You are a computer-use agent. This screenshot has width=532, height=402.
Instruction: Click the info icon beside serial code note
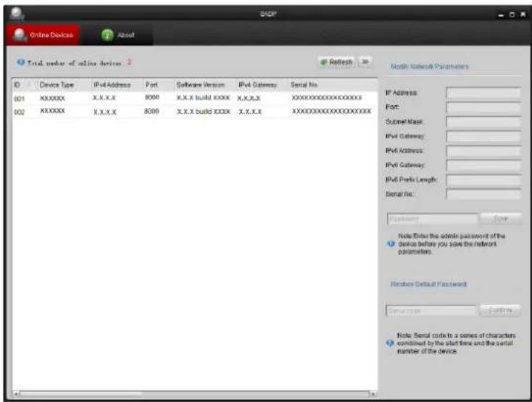pos(390,343)
